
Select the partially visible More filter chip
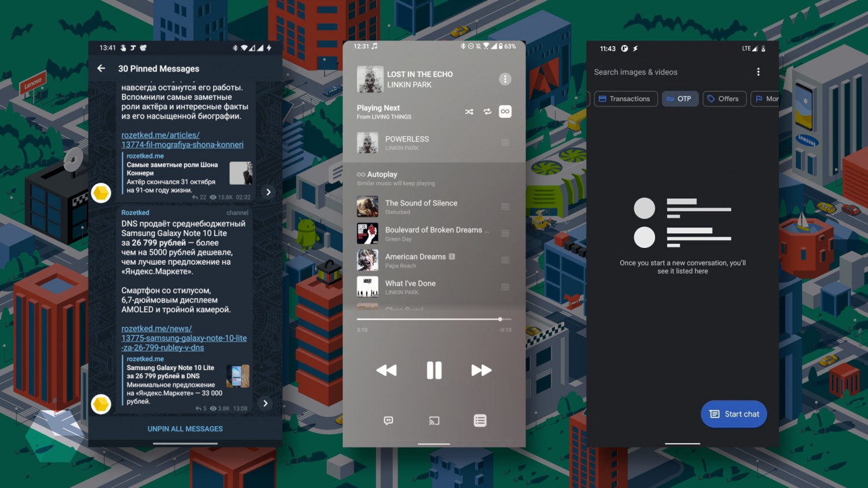(765, 99)
